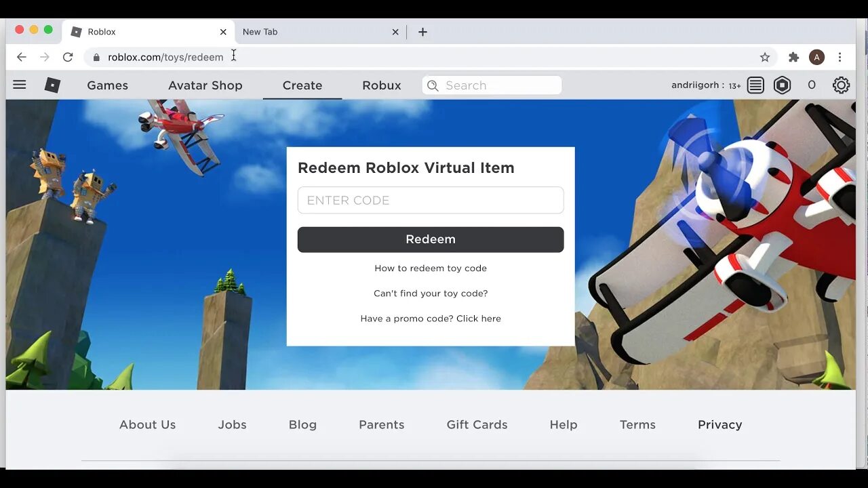This screenshot has height=488, width=868.
Task: Open How to redeem toy code
Action: 431,268
